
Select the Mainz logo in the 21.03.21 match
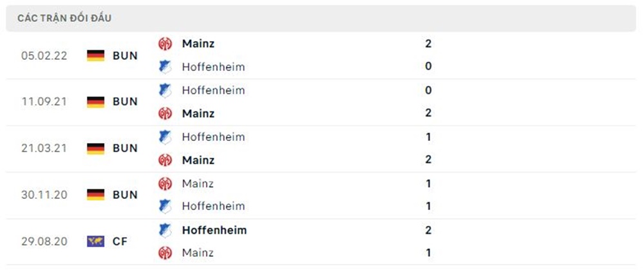pos(166,160)
